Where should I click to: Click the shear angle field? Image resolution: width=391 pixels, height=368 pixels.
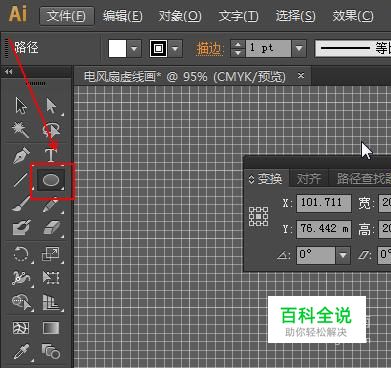pyautogui.click(x=384, y=256)
